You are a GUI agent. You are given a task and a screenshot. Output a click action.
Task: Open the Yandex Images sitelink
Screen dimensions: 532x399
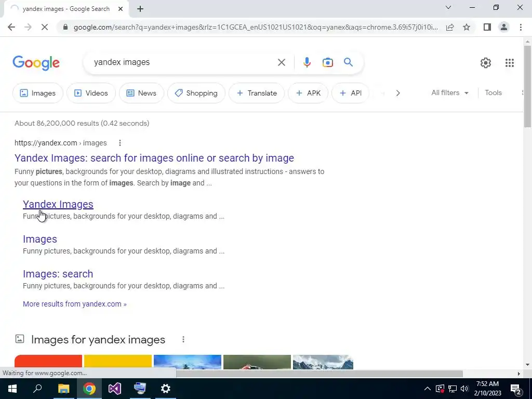pos(58,204)
